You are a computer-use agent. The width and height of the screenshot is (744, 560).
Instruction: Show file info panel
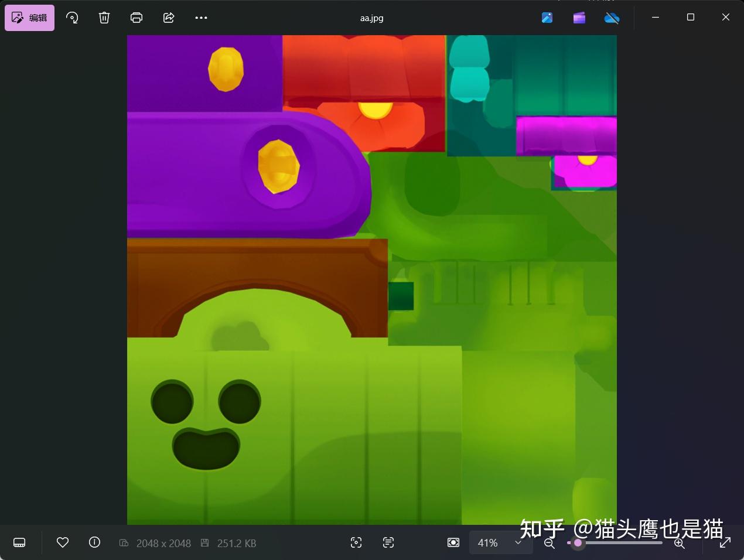click(94, 542)
